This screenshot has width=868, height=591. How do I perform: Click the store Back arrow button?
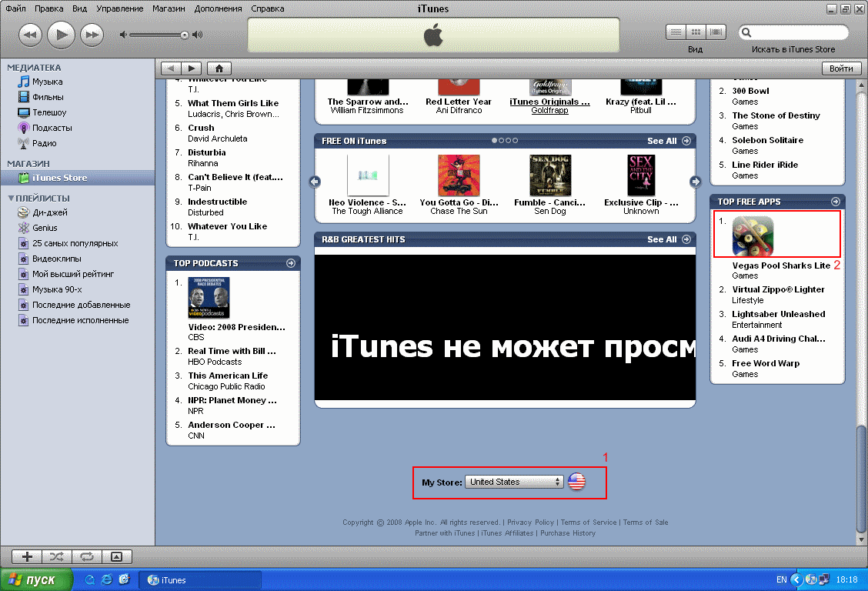point(171,68)
